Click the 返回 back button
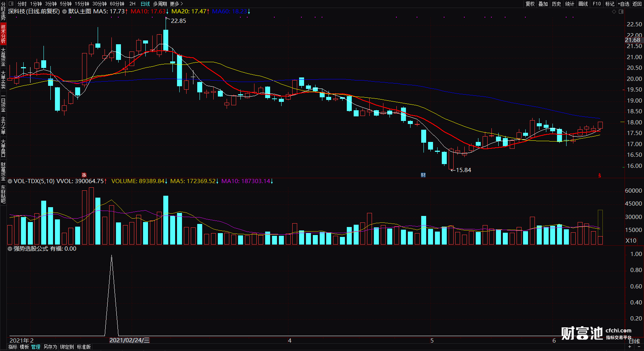The height and width of the screenshot is (351, 644). click(637, 4)
